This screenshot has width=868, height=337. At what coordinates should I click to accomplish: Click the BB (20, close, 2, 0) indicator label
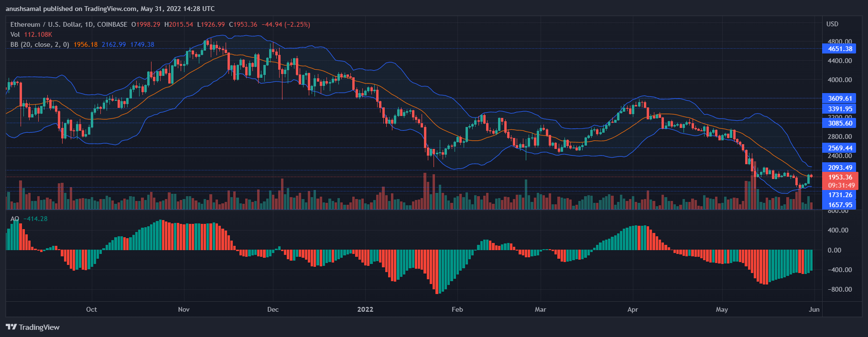click(x=40, y=44)
